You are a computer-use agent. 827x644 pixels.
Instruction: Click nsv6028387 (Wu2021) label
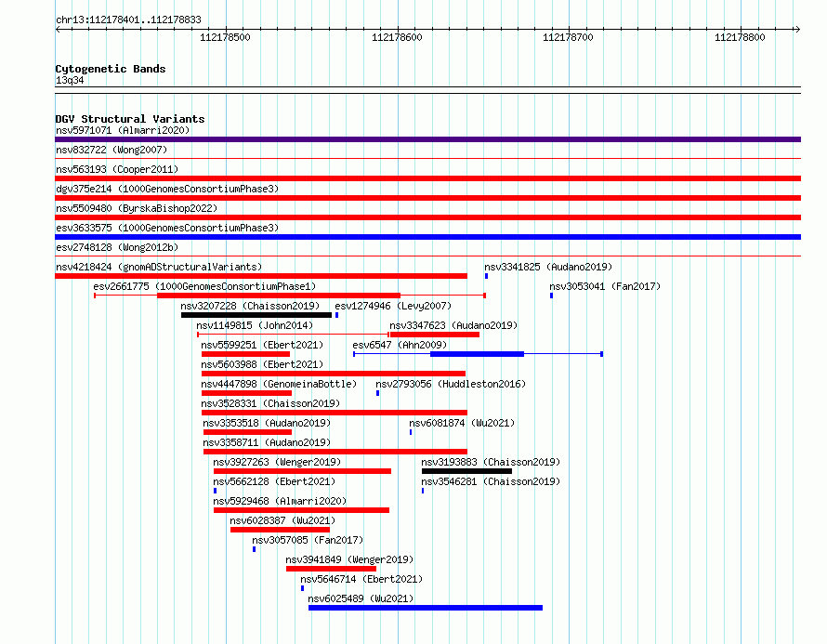(x=282, y=520)
